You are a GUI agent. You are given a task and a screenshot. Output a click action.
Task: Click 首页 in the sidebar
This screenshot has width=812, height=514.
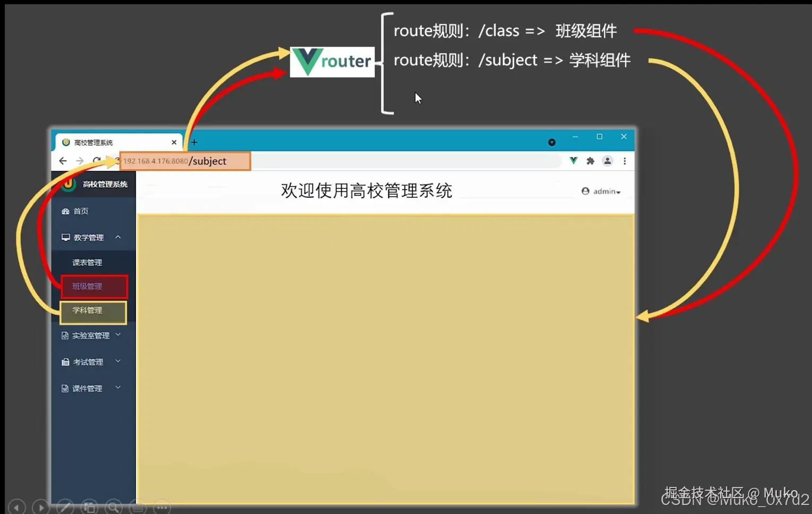[80, 211]
